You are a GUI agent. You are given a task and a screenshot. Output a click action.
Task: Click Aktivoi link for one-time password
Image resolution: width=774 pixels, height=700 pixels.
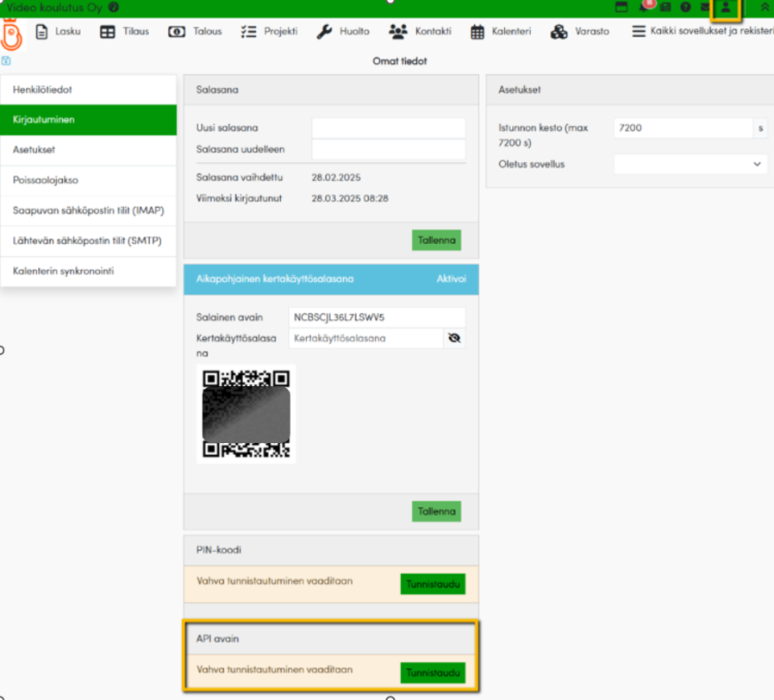pos(451,279)
